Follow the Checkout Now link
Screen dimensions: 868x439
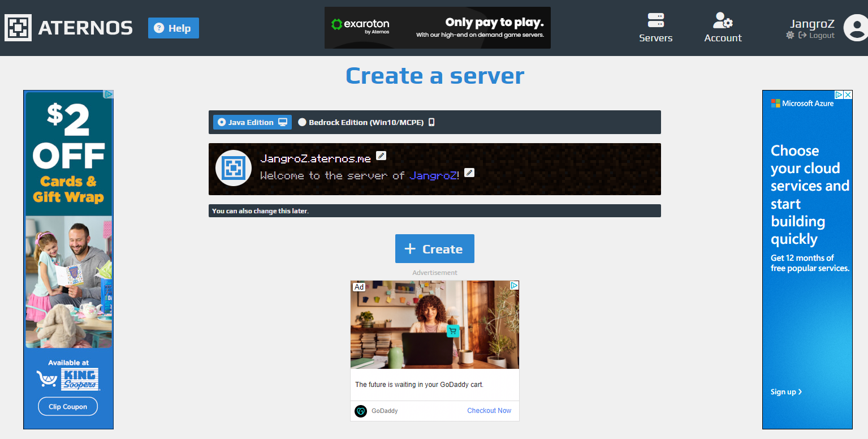(x=489, y=411)
